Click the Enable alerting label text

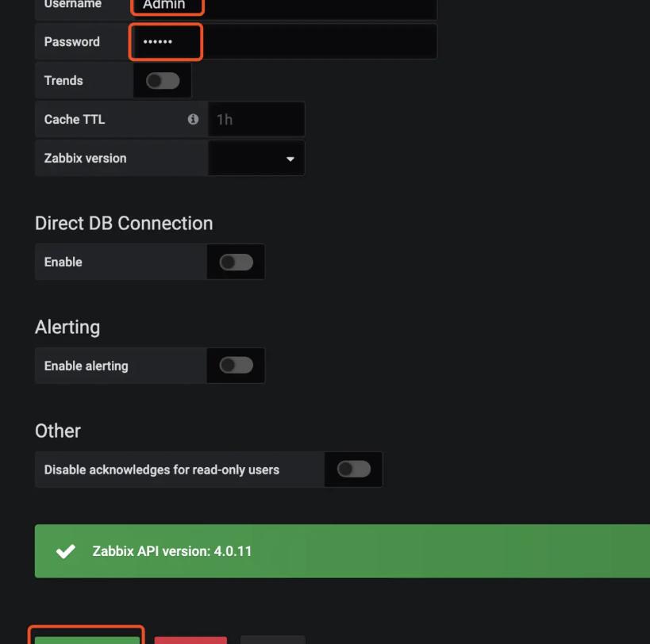click(87, 366)
